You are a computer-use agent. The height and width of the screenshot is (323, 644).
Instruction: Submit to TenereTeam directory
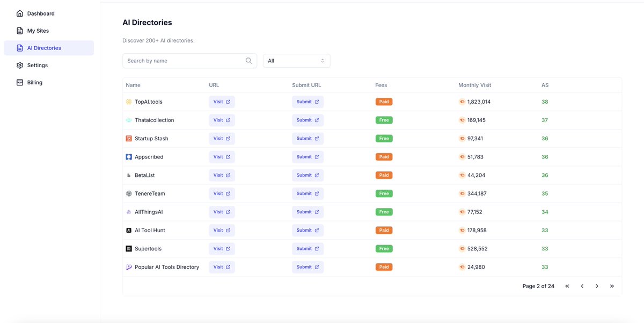click(x=308, y=193)
